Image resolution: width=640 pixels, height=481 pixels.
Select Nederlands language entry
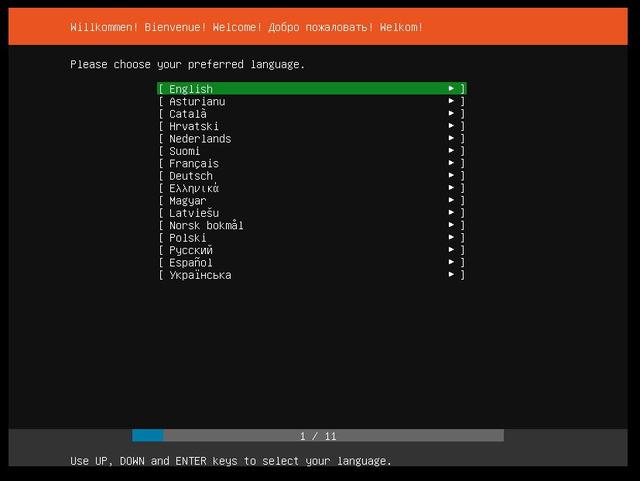click(x=312, y=138)
